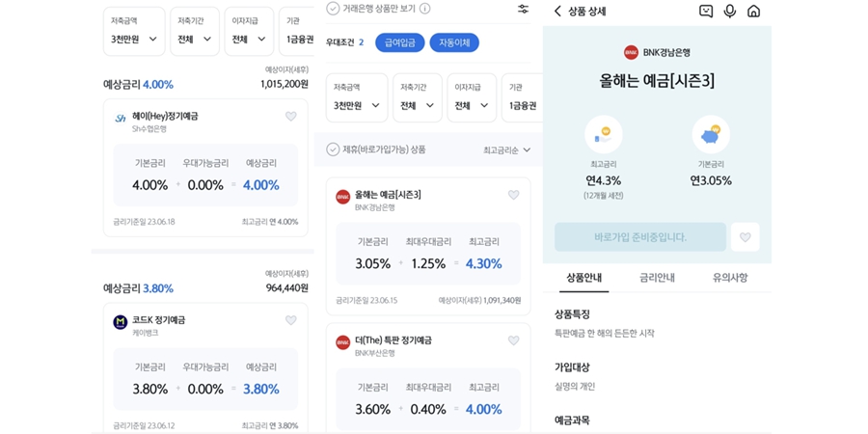Open the chatbot face icon
868x434 pixels.
pyautogui.click(x=706, y=11)
